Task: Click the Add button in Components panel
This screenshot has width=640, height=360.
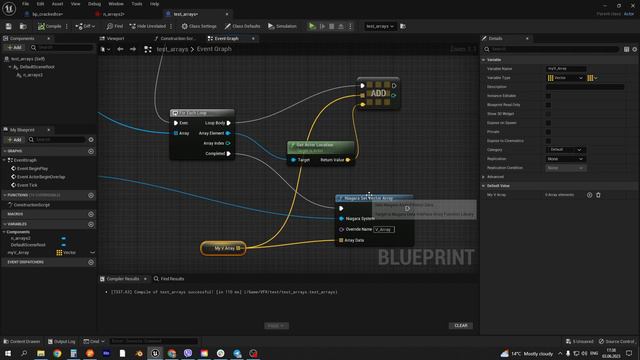Action: click(x=14, y=47)
